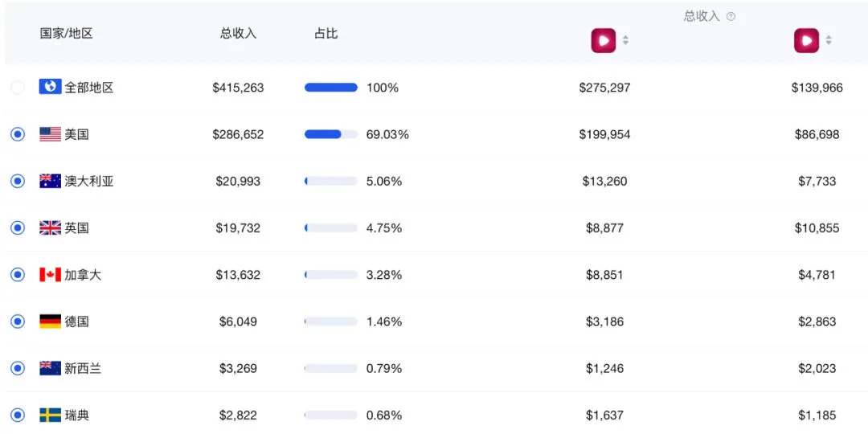868x434 pixels.
Task: Click the Germany flag icon
Action: (51, 321)
